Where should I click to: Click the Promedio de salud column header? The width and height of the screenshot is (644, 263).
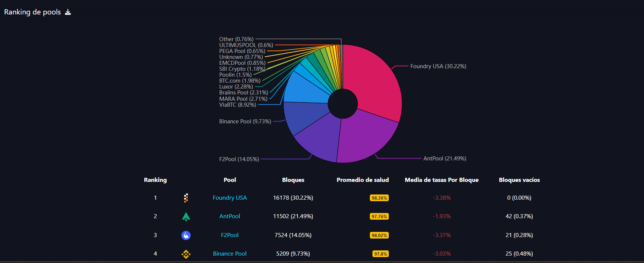362,180
